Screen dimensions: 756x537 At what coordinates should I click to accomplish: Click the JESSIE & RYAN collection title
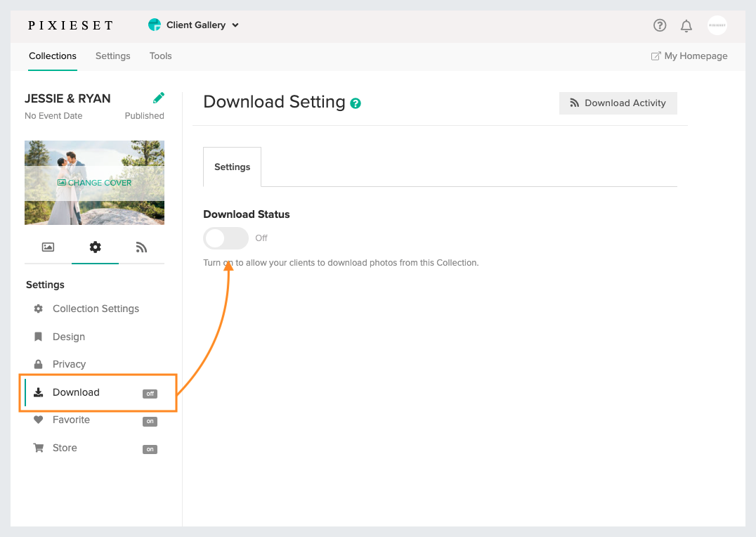[67, 98]
